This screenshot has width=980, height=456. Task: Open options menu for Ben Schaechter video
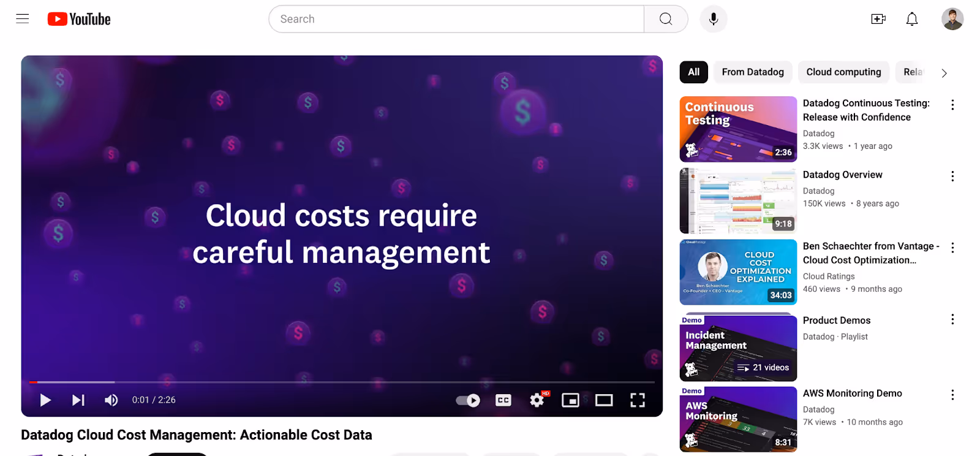coord(952,248)
